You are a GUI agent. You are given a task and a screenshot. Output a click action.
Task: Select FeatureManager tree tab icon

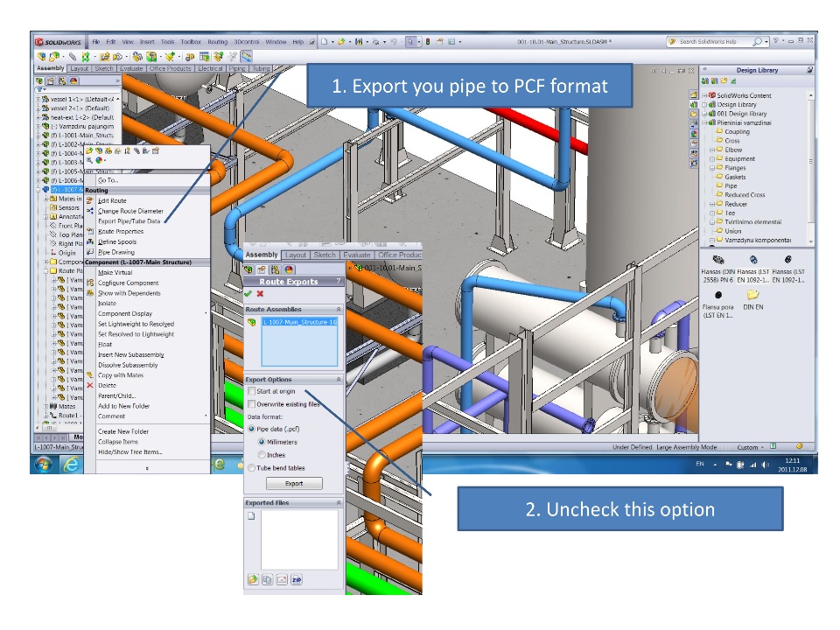click(39, 80)
